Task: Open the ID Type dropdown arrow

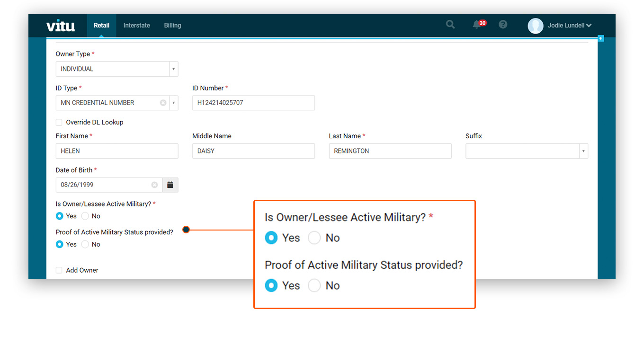Action: (174, 103)
